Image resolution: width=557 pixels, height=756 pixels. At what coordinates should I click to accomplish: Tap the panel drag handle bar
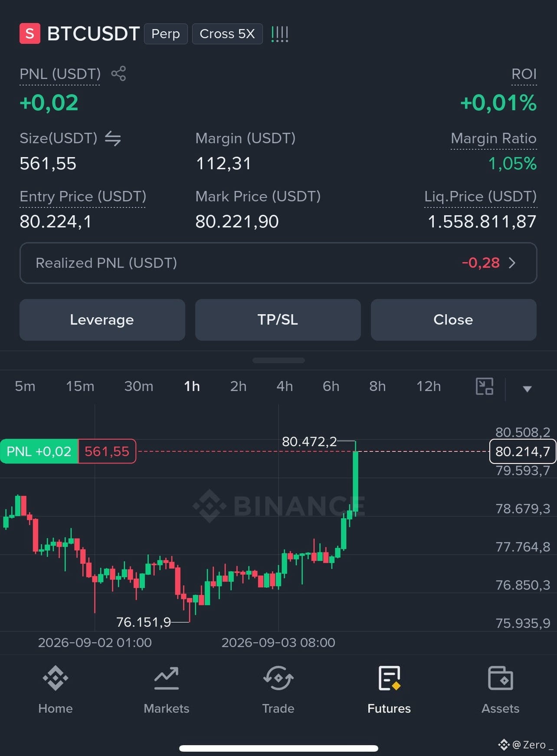[278, 360]
